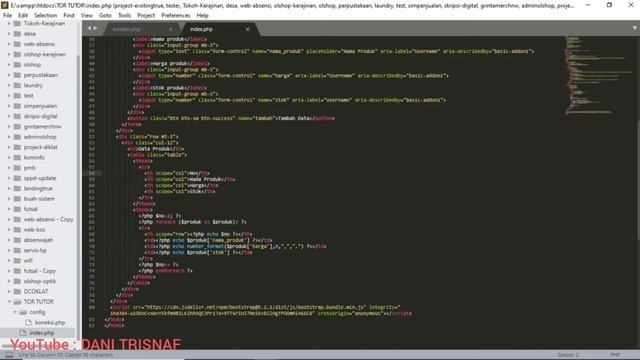Click the project-diklat folder icon
640x360 pixels.
pyautogui.click(x=17, y=147)
